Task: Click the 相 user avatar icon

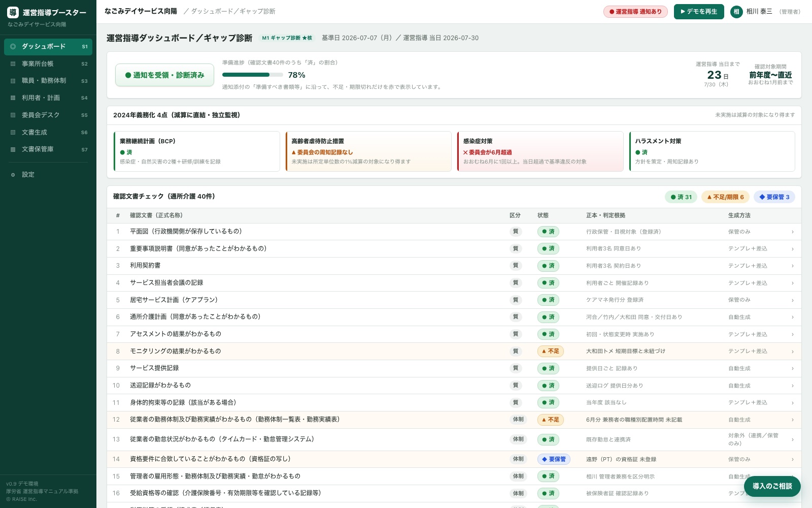Action: [736, 12]
